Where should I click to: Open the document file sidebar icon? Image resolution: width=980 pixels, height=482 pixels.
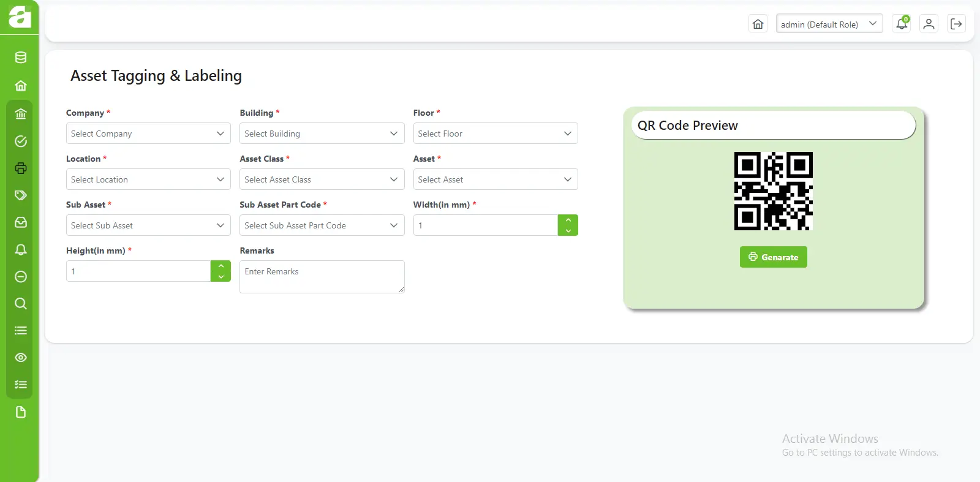tap(21, 412)
